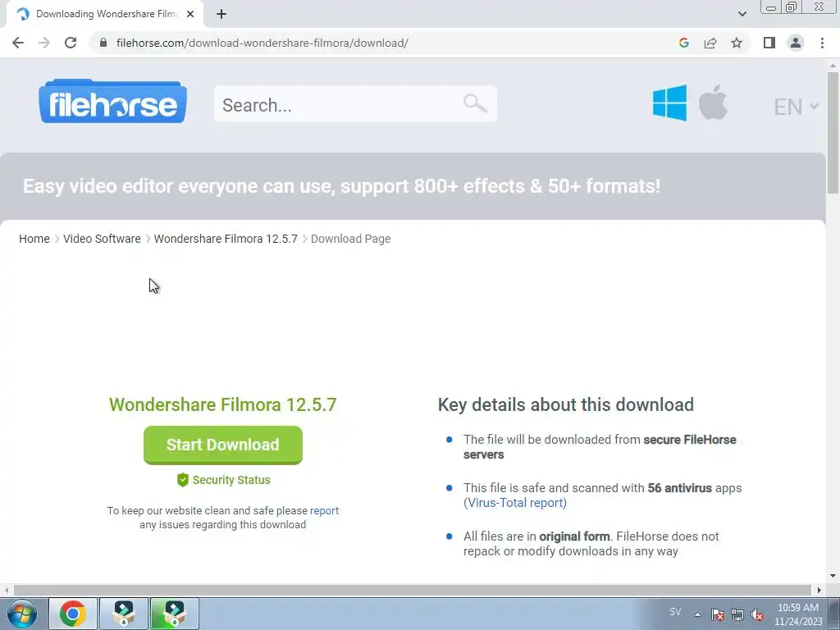840x630 pixels.
Task: Open the taskbar clock showing 10:59 AM
Action: pos(797,614)
